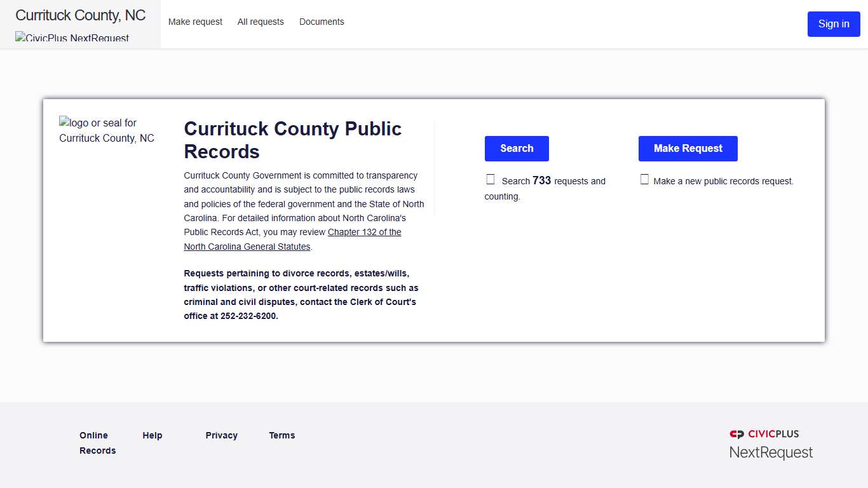Click the icon beside 'Search 733 requests'
The width and height of the screenshot is (868, 488).
(490, 179)
